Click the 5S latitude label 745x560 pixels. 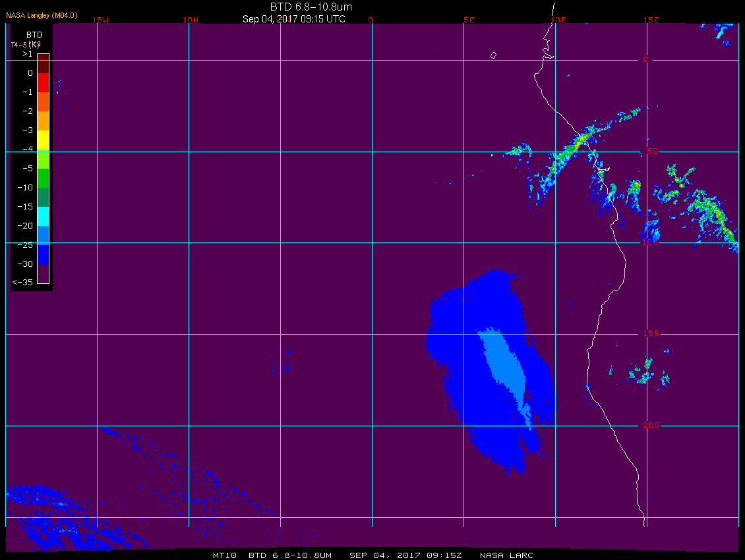tap(652, 151)
